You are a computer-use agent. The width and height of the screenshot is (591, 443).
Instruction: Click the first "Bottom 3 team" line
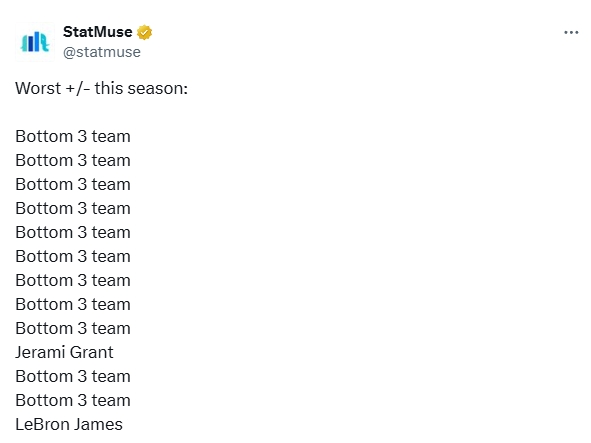[73, 136]
